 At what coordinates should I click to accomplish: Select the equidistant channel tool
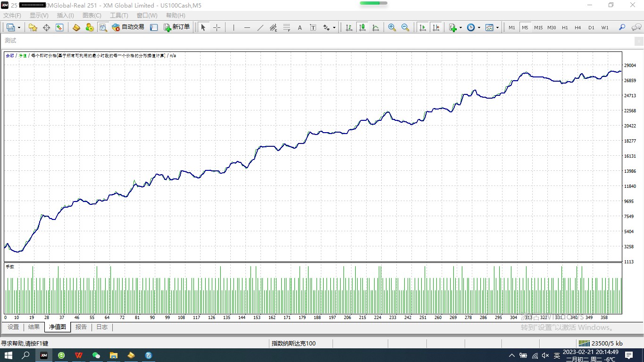click(x=273, y=27)
